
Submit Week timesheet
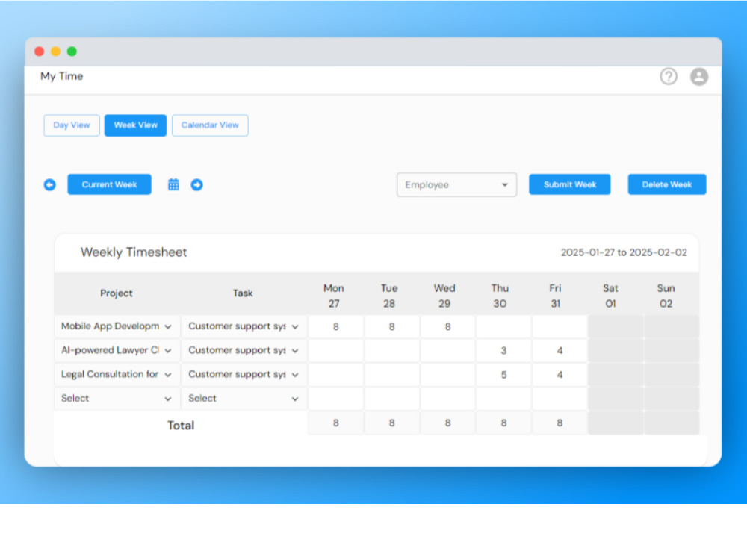pos(570,184)
